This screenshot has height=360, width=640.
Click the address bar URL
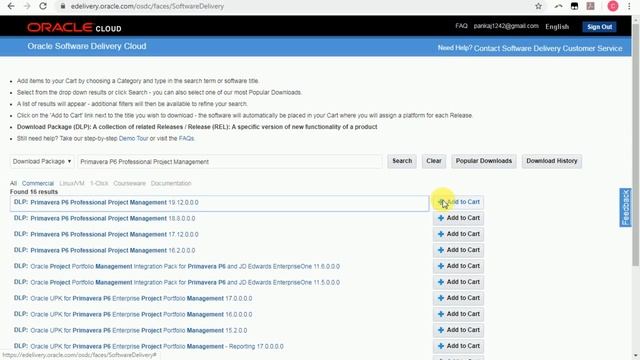[x=147, y=6]
